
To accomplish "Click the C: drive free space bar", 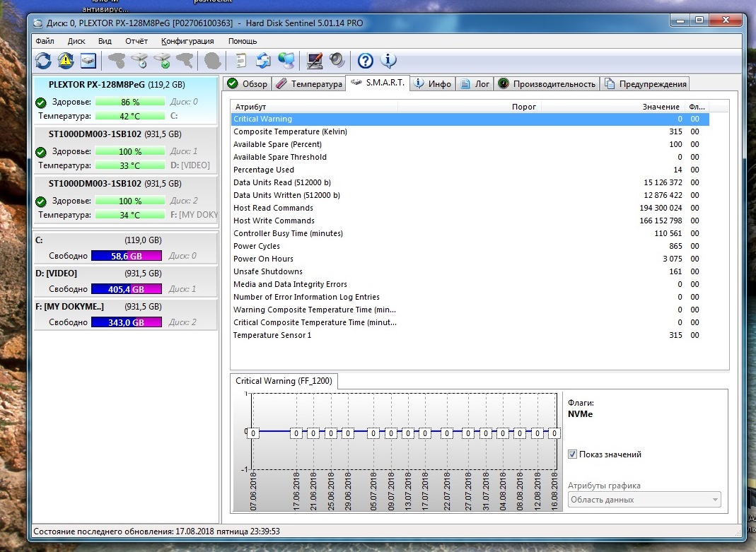I will click(126, 256).
